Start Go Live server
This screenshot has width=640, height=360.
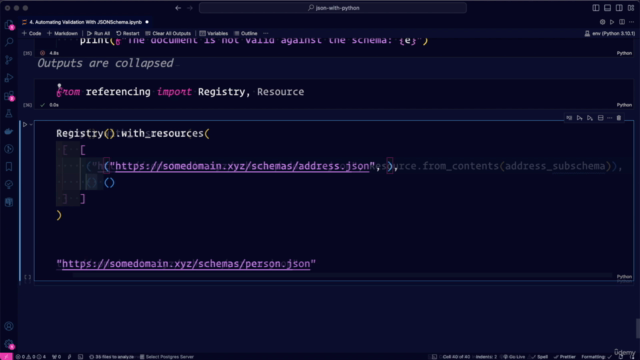tap(514, 357)
